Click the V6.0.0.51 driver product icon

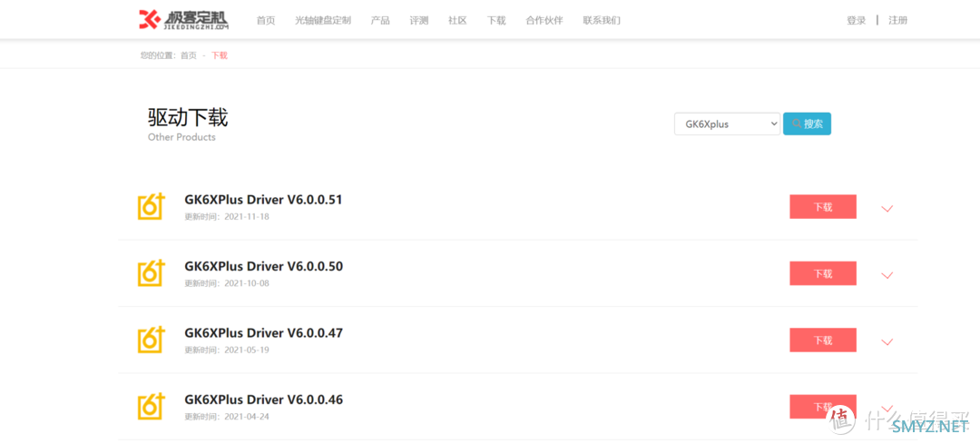point(151,206)
